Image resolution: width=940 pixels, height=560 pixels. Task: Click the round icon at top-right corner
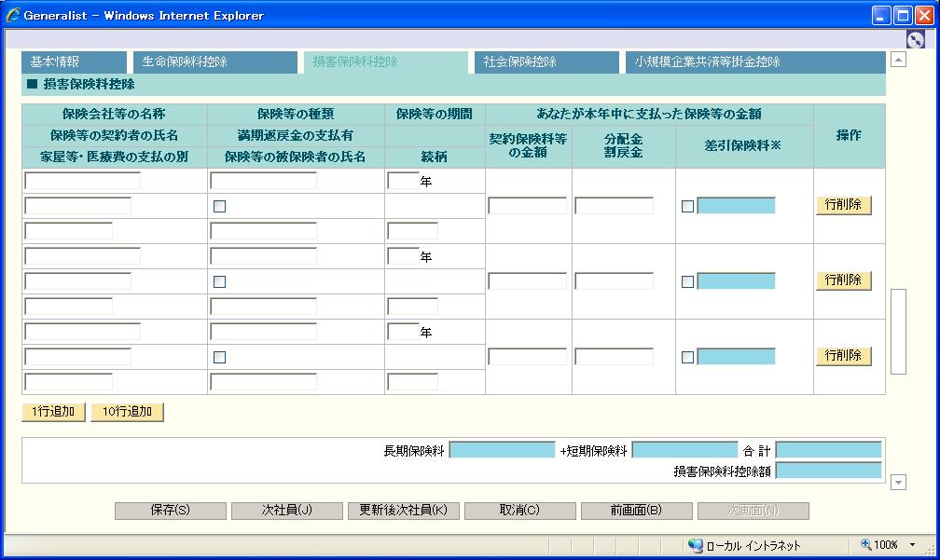tap(915, 39)
